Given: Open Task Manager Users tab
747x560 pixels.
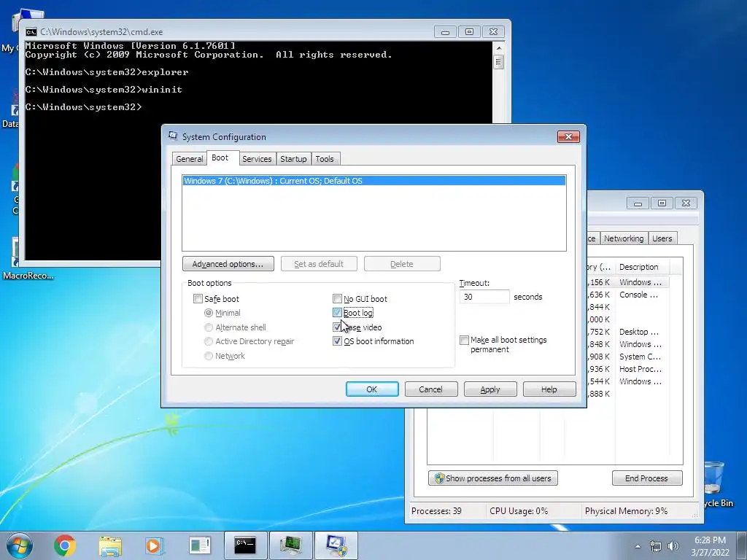Looking at the screenshot, I should [662, 238].
